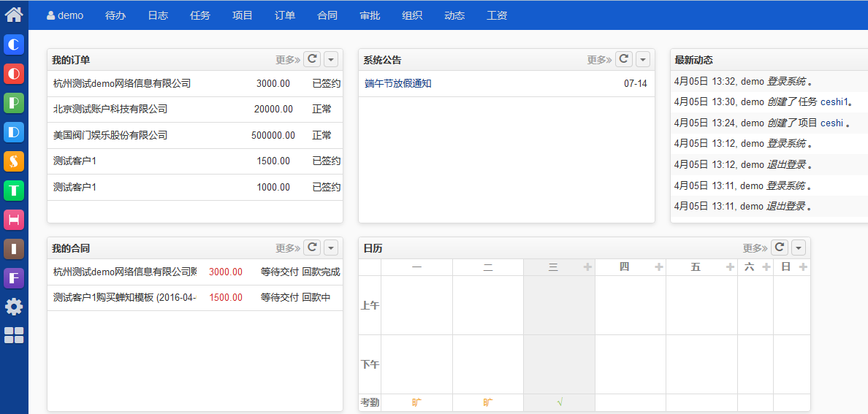The height and width of the screenshot is (414, 868).
Task: Open the 审批 menu item
Action: [x=370, y=15]
